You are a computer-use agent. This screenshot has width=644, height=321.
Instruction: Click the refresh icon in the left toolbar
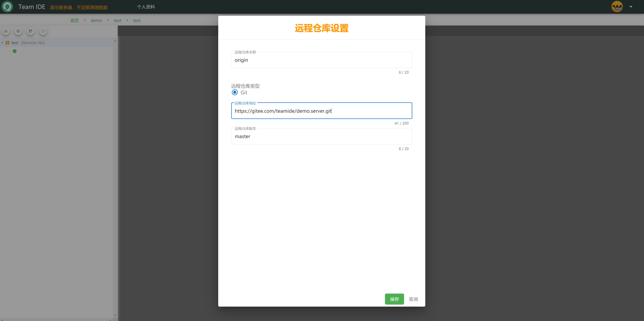43,31
